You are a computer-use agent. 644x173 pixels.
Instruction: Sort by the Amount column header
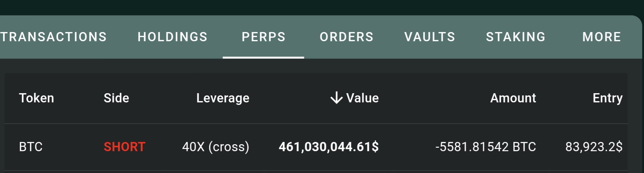tap(513, 98)
